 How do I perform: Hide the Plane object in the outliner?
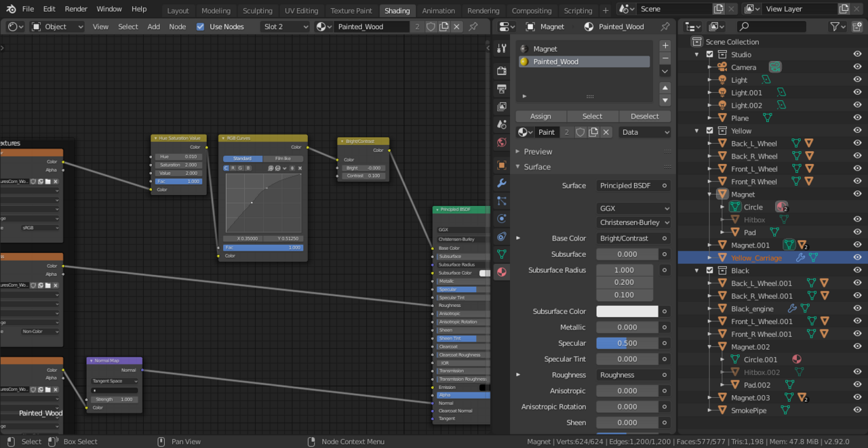pos(857,117)
